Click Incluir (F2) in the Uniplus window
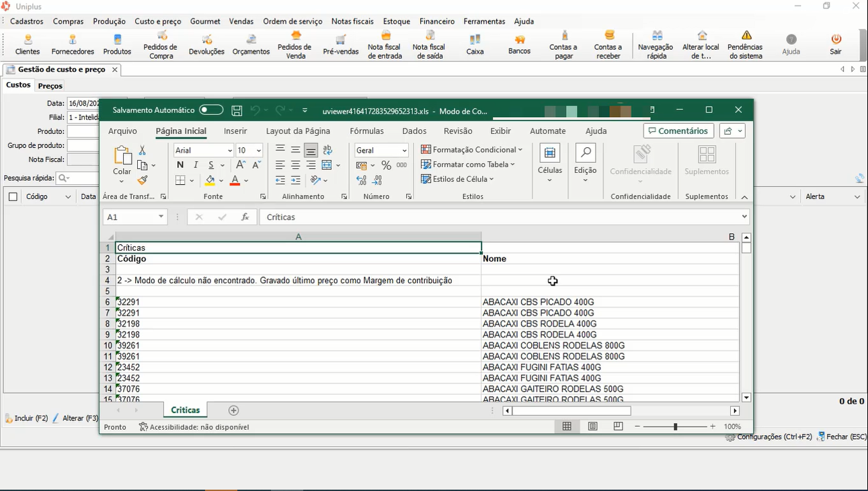This screenshot has width=868, height=491. click(27, 418)
